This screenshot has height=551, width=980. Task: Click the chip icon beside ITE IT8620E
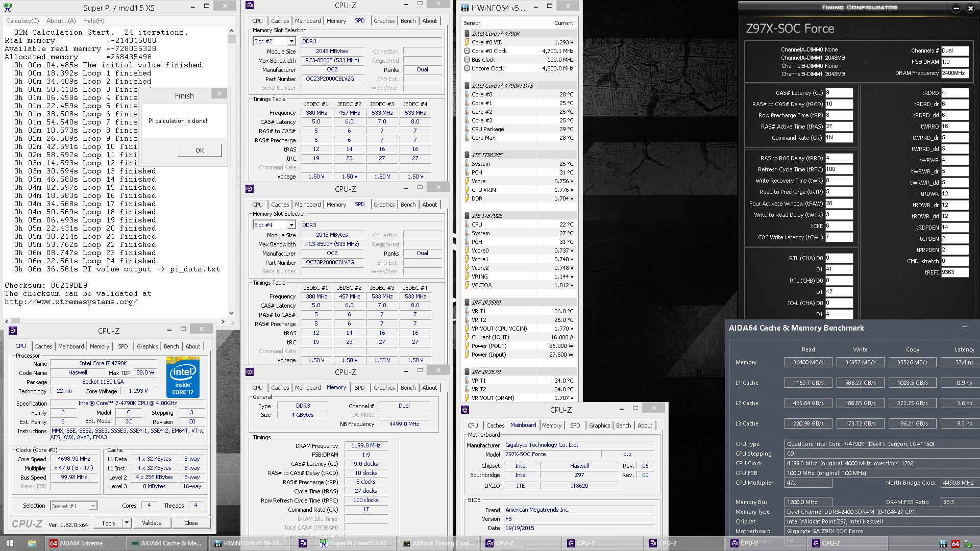[467, 155]
